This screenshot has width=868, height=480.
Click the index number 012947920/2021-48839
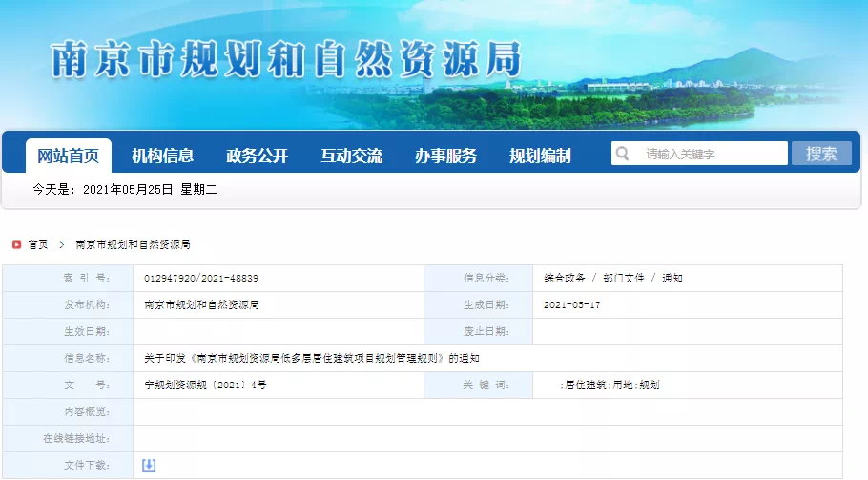point(201,279)
